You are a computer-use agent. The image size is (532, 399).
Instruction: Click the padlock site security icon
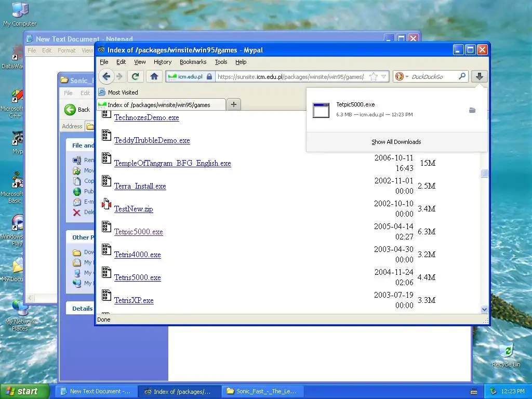click(209, 77)
